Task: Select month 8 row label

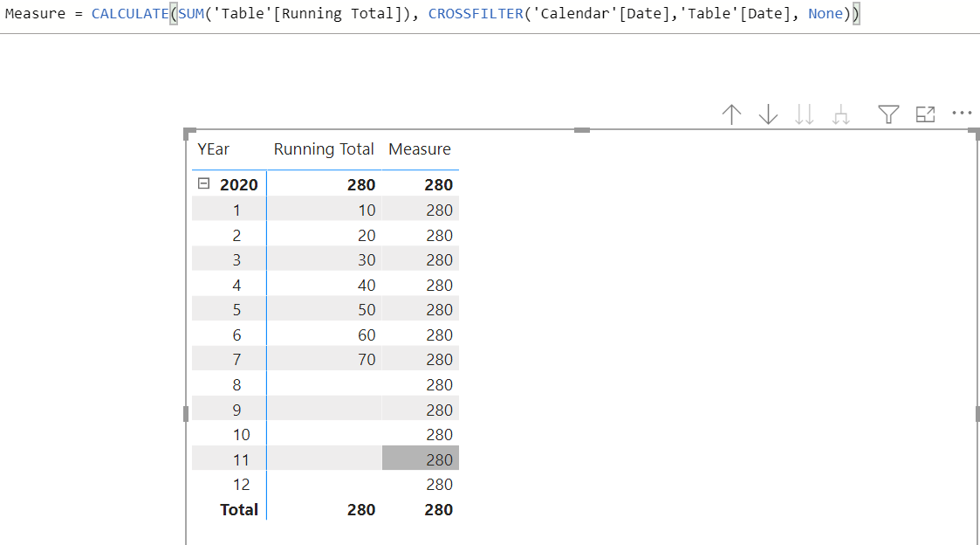Action: pyautogui.click(x=236, y=385)
